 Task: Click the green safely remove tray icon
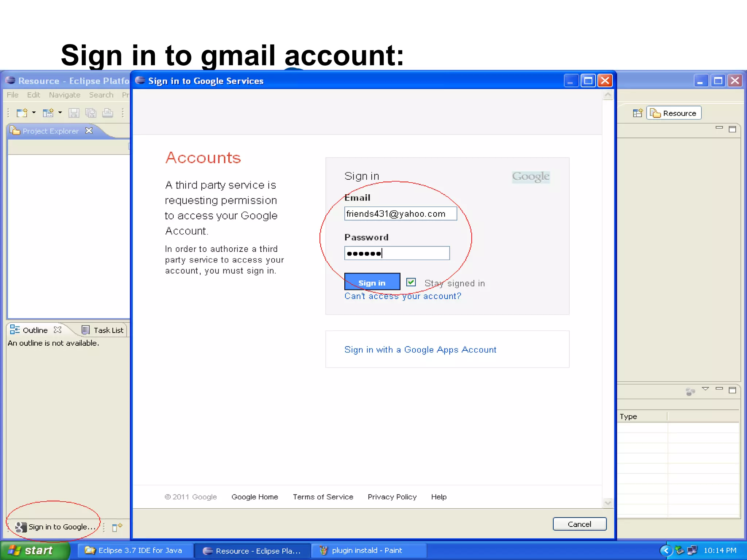680,550
